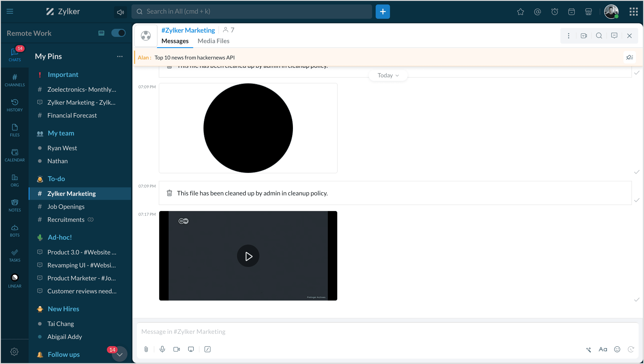Open mentions @ icon
The width and height of the screenshot is (644, 364).
click(538, 12)
